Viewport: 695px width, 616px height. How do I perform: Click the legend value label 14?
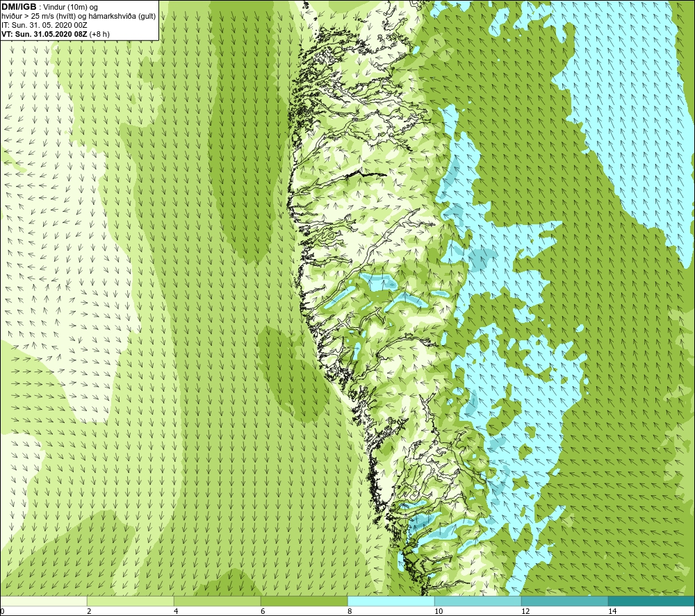point(612,611)
